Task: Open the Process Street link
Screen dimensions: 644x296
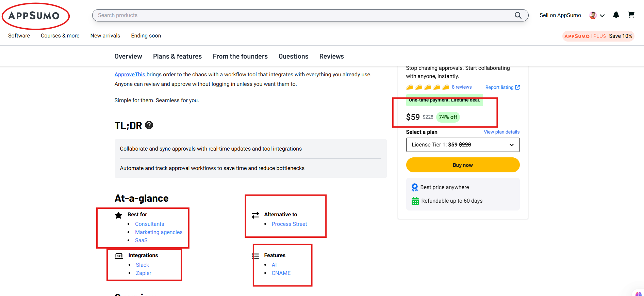Action: point(289,224)
